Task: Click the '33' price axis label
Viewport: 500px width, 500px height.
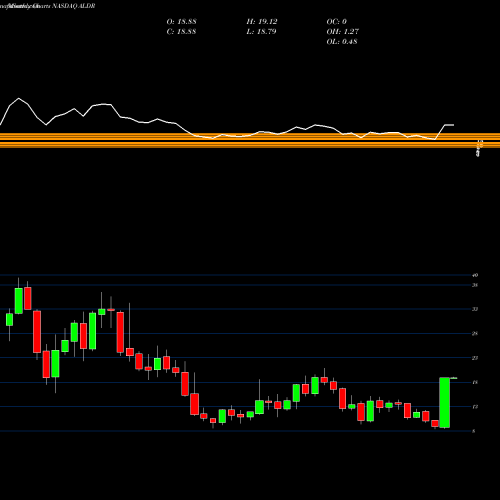Action: point(475,309)
